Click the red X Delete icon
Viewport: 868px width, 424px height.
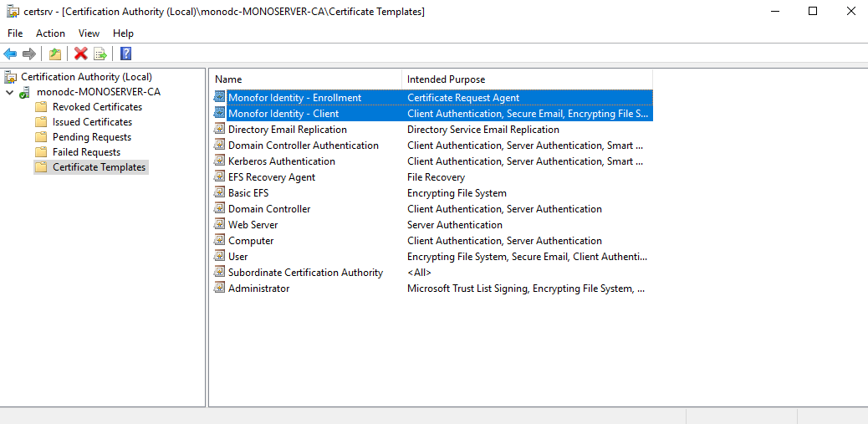pos(80,54)
